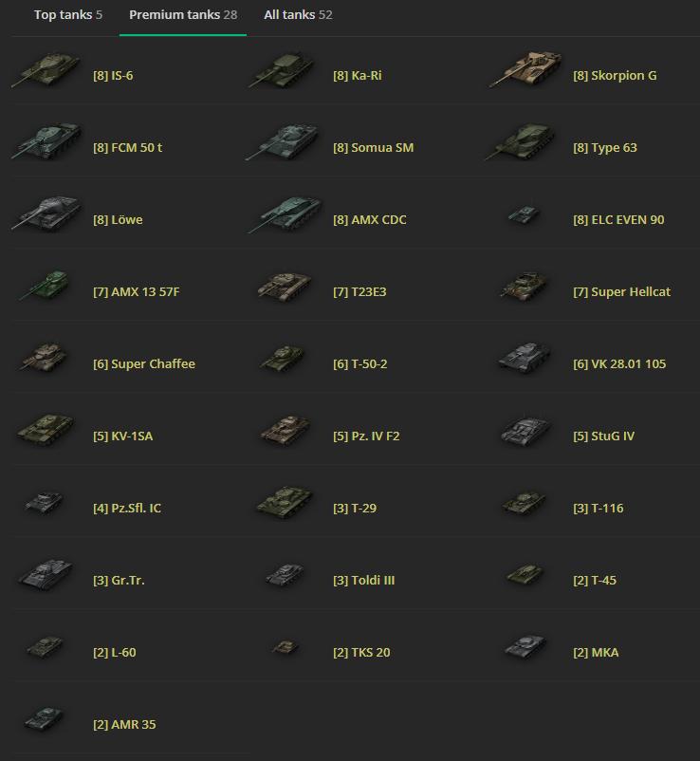Viewport: 700px width, 761px height.
Task: Open the [8] Ka-Ri tank link
Action: 357,76
